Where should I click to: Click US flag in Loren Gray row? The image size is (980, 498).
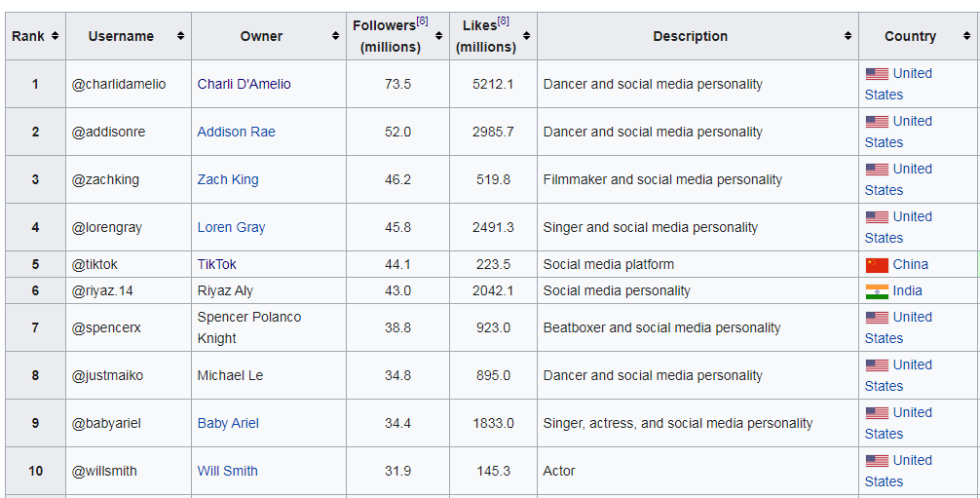point(877,217)
